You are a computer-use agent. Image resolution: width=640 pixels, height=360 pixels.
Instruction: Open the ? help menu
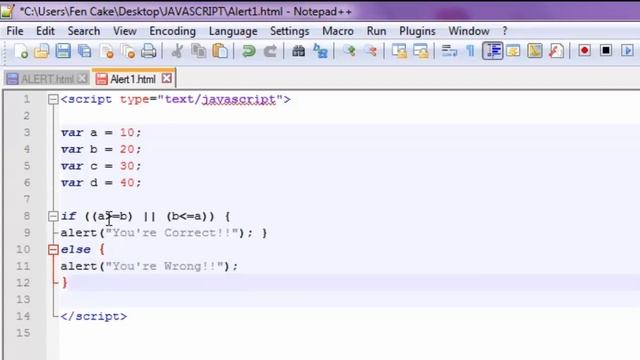click(x=505, y=31)
